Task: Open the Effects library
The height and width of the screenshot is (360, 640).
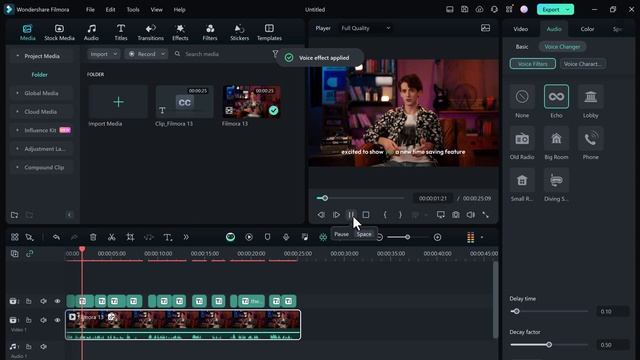Action: tap(180, 32)
